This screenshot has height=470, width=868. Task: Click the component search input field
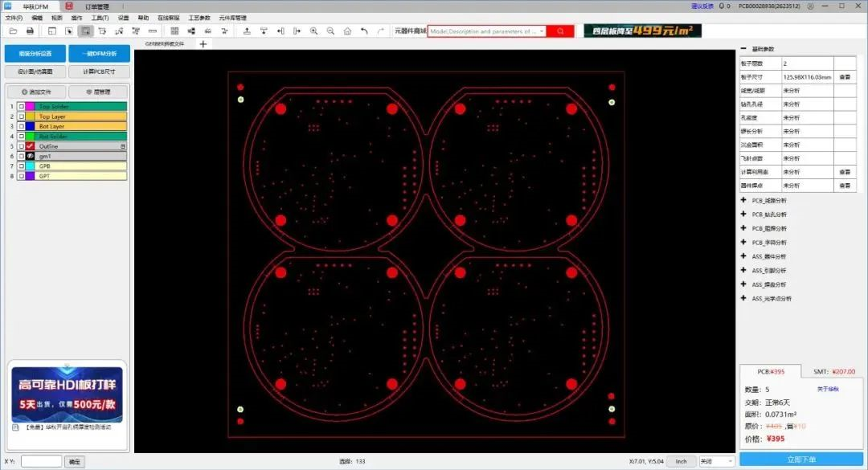tap(486, 31)
